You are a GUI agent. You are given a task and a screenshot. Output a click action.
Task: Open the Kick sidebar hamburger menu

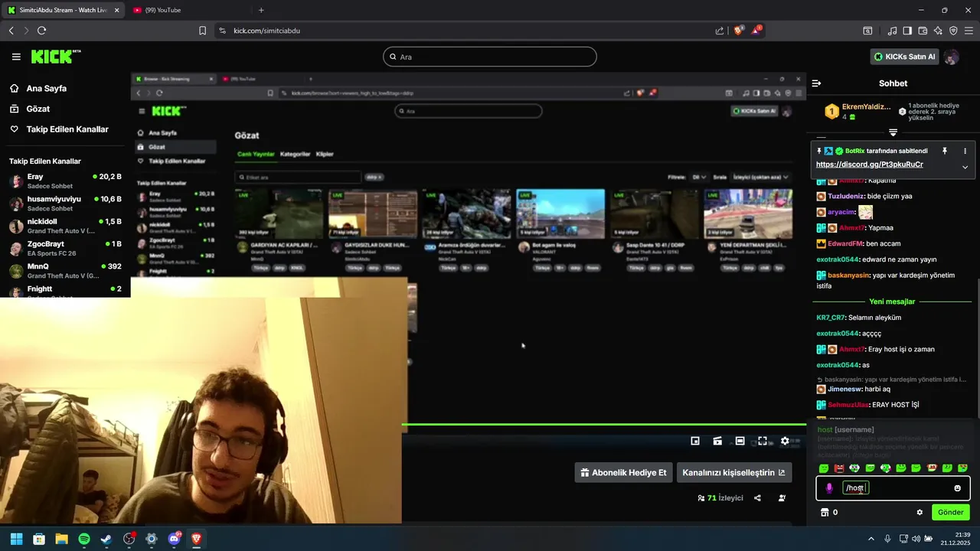[16, 57]
